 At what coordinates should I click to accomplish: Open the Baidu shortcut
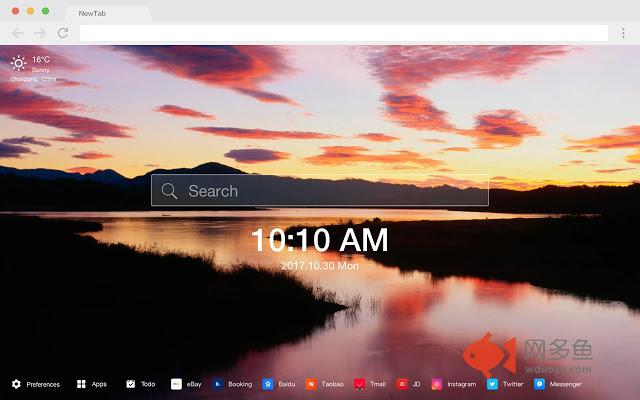(x=268, y=384)
